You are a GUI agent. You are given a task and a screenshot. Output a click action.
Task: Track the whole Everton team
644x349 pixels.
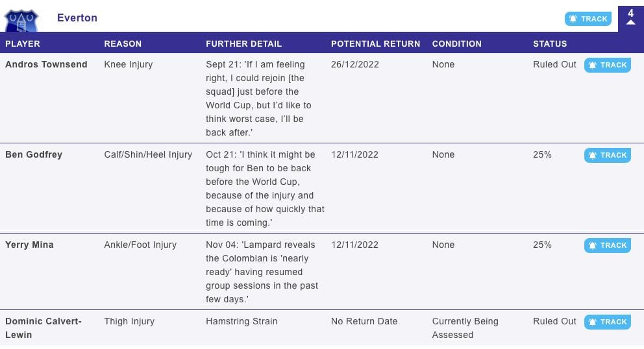pos(588,19)
